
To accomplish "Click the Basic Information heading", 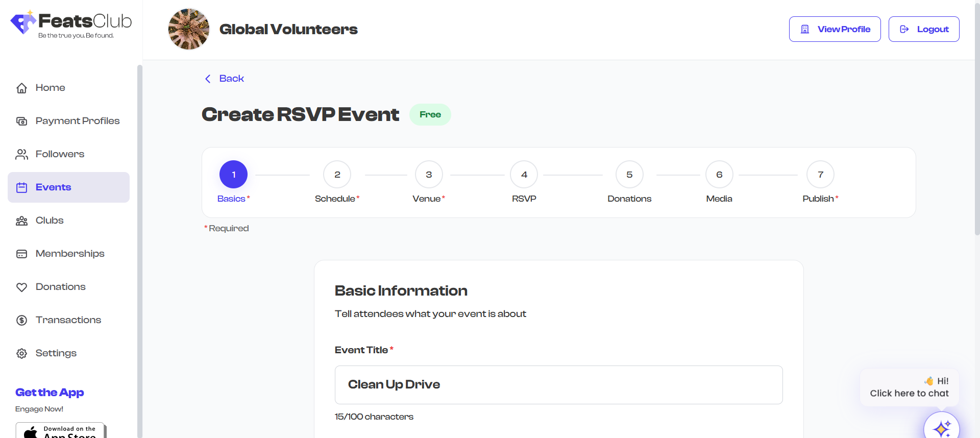I will pos(401,291).
